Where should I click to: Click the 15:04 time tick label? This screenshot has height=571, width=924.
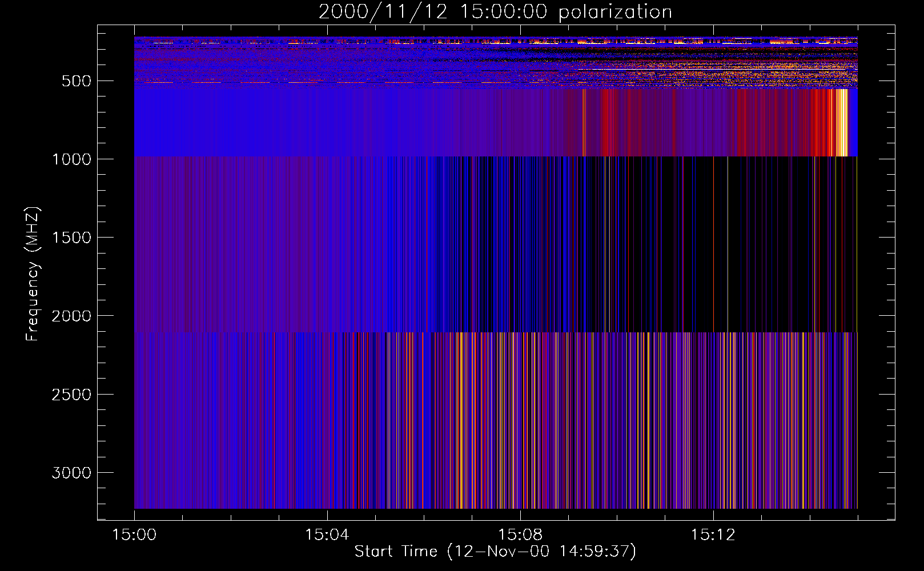coord(327,535)
